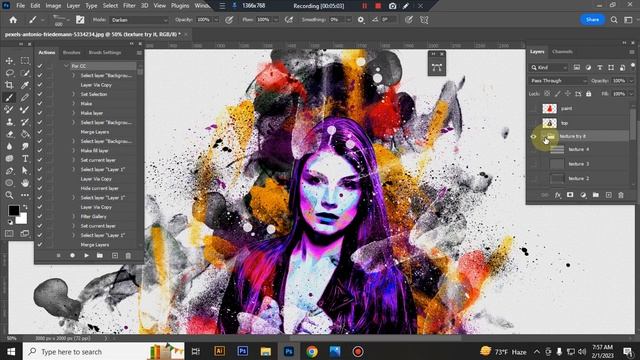Create new adjustment layer icon

[x=583, y=195]
